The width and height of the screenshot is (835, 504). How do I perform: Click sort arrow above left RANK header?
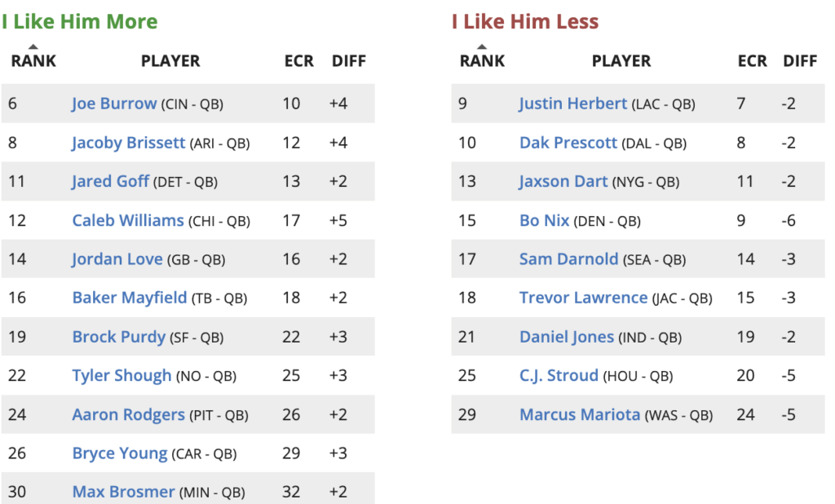[x=33, y=46]
